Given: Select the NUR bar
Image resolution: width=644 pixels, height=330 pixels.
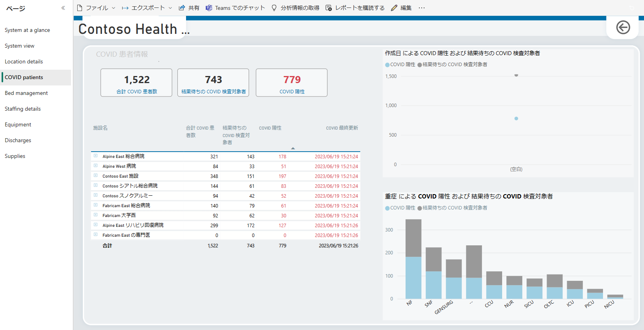Looking at the screenshot, I should pos(514,287).
